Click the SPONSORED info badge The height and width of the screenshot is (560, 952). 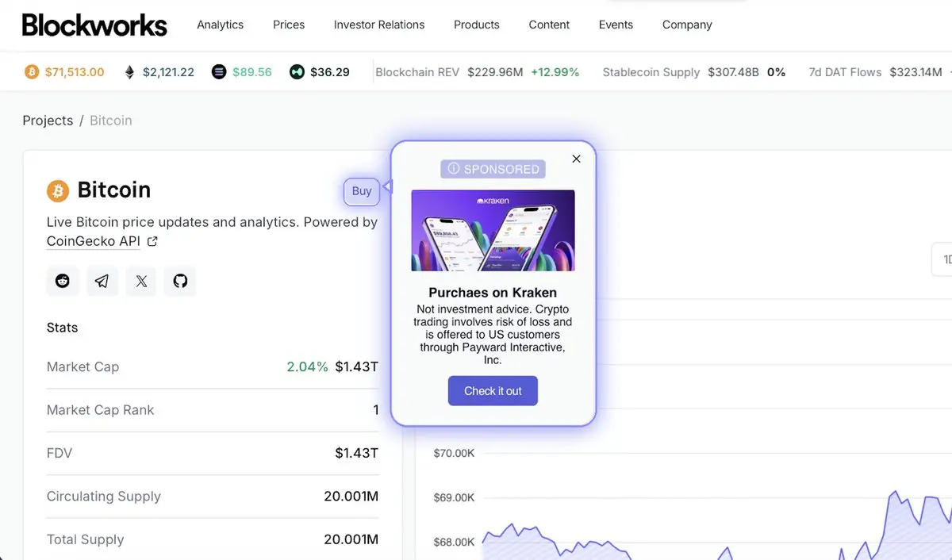click(493, 169)
